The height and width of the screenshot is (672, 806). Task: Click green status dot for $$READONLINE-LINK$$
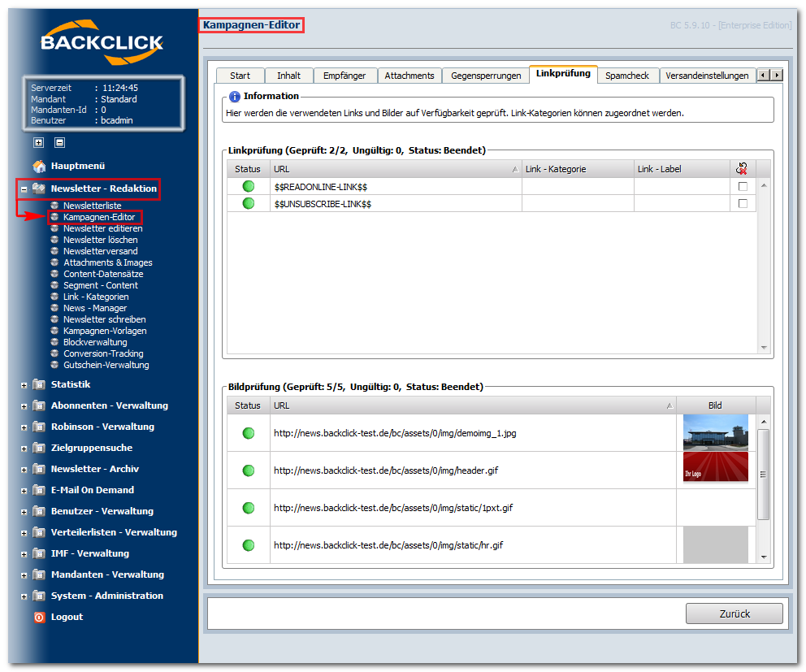point(249,187)
